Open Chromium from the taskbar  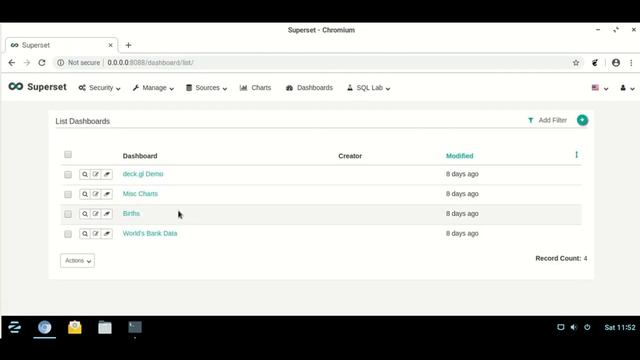pos(44,327)
